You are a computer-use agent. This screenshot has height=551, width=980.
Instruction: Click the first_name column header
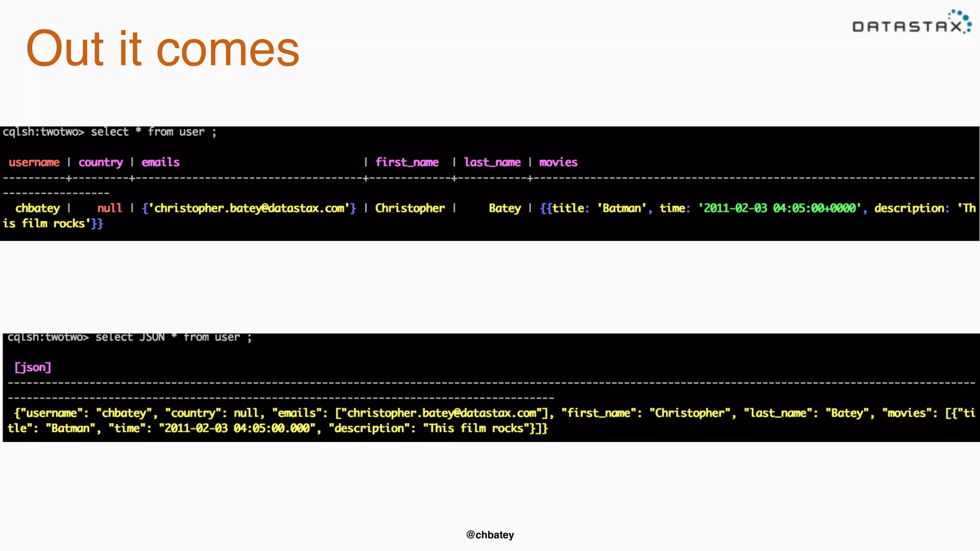click(407, 162)
